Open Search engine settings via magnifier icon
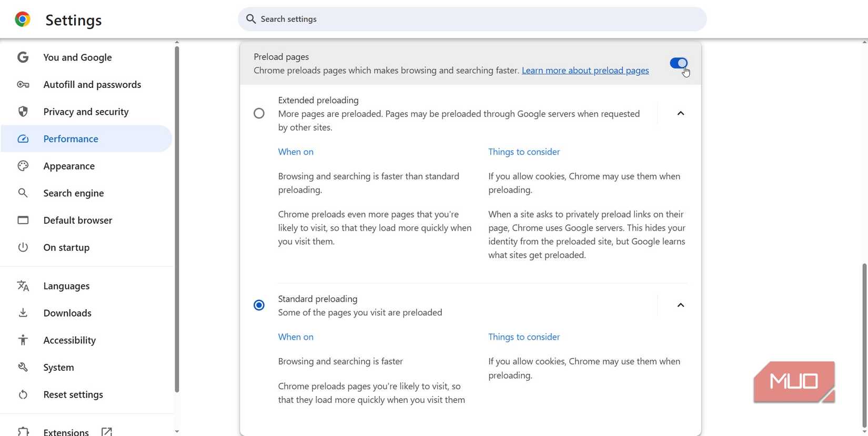This screenshot has width=868, height=436. click(x=23, y=193)
